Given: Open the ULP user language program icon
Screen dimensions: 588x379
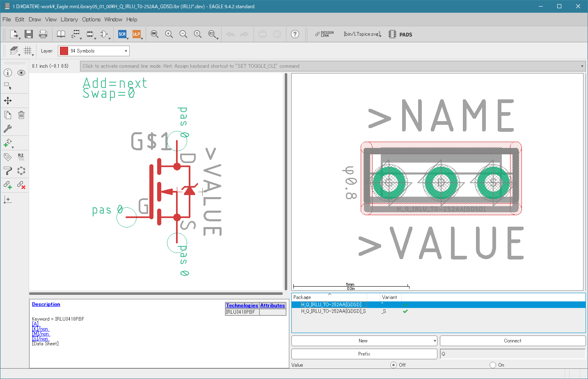Looking at the screenshot, I should pos(136,34).
